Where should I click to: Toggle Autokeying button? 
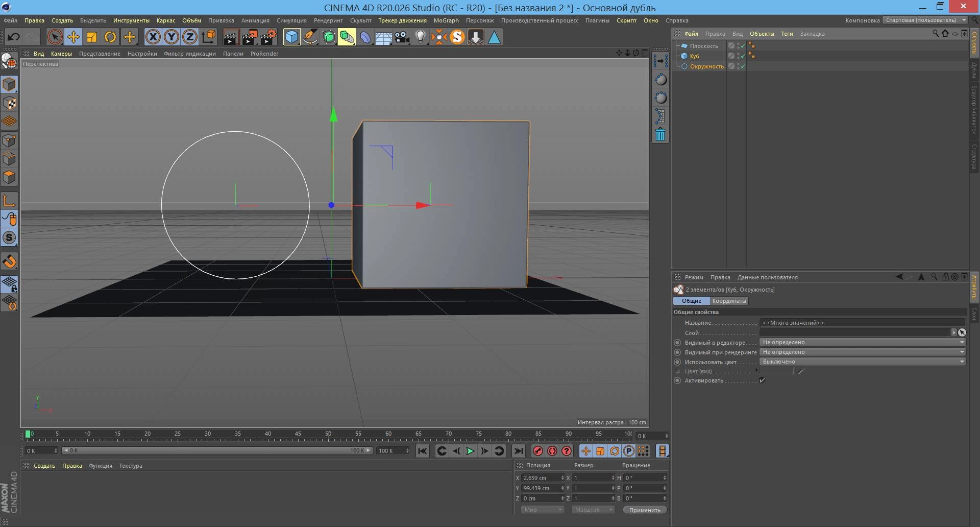coord(552,451)
